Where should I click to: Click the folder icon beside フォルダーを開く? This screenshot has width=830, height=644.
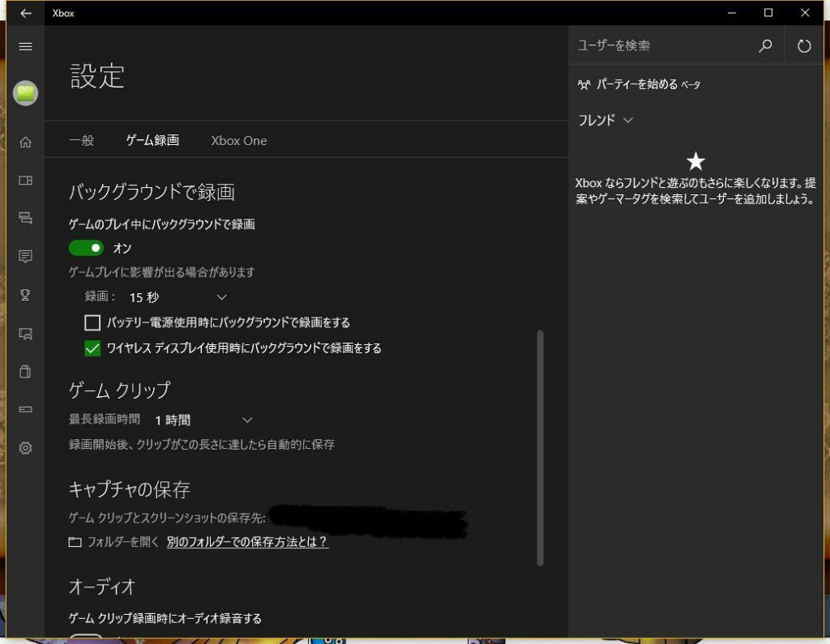(75, 542)
